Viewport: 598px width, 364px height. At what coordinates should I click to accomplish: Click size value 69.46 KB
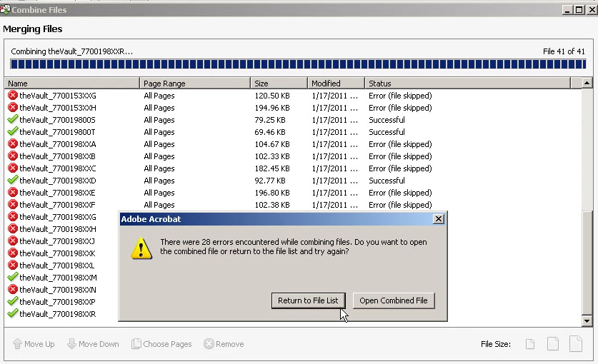click(270, 132)
